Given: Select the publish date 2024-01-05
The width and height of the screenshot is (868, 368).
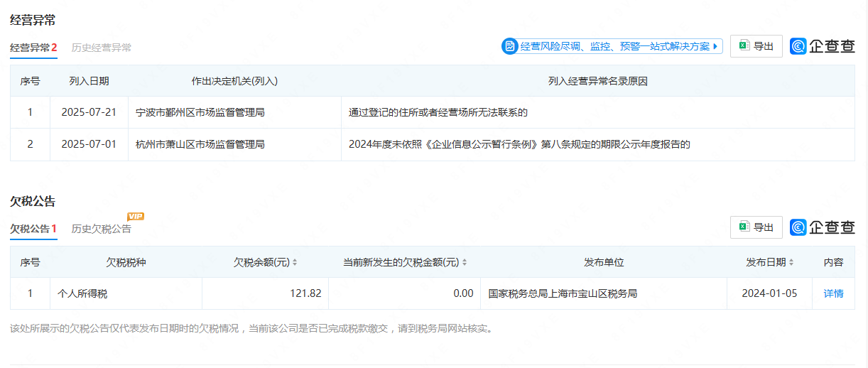Looking at the screenshot, I should [769, 293].
